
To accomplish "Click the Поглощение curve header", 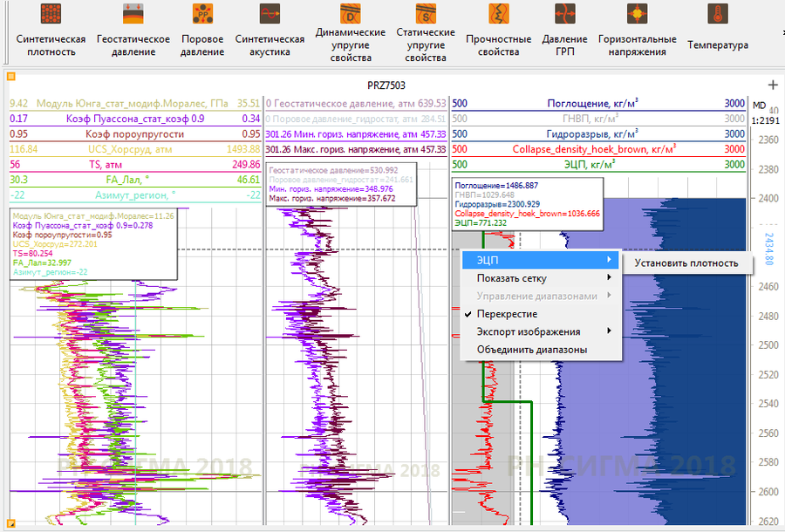I will coord(599,103).
